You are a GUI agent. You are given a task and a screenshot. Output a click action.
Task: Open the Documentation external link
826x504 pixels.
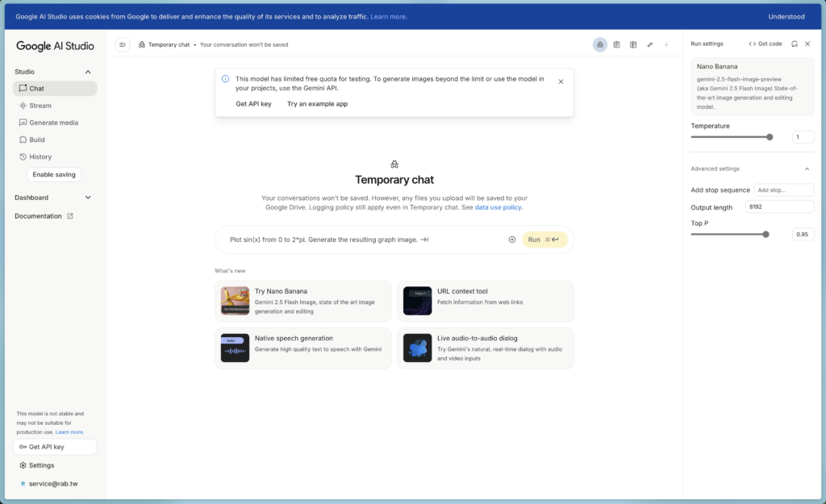click(x=44, y=216)
